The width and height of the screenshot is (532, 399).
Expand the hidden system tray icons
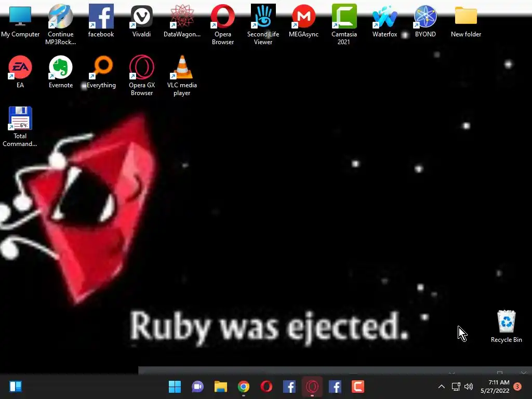click(441, 387)
